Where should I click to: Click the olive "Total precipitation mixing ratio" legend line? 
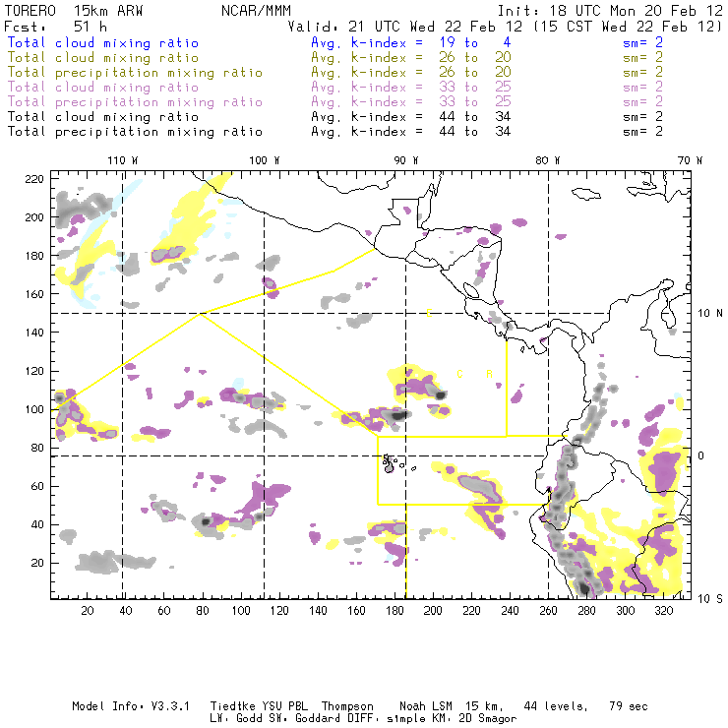135,73
